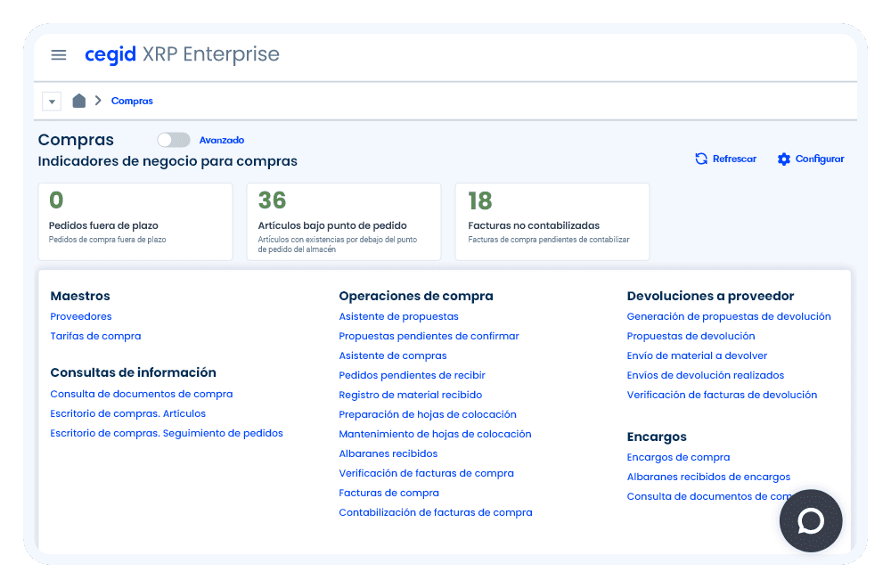Toggle the Avanzado switch

pyautogui.click(x=173, y=140)
